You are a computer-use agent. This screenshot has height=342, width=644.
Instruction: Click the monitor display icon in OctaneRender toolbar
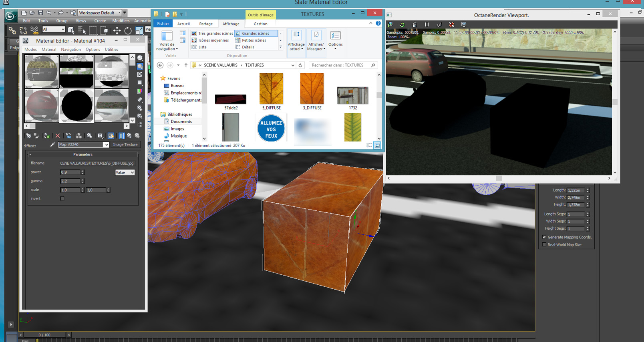tap(464, 24)
